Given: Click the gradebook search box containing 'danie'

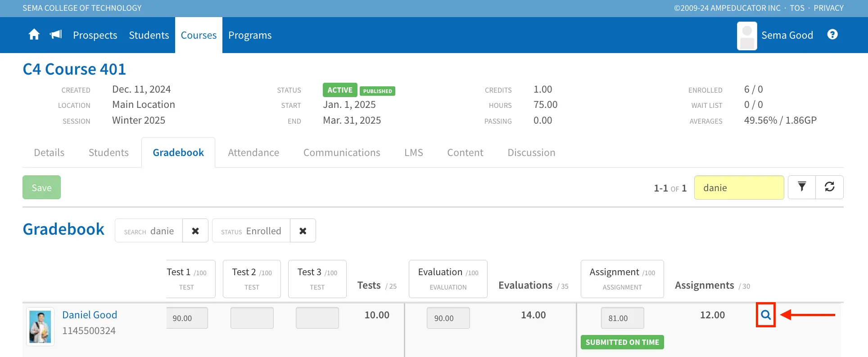Looking at the screenshot, I should [739, 187].
